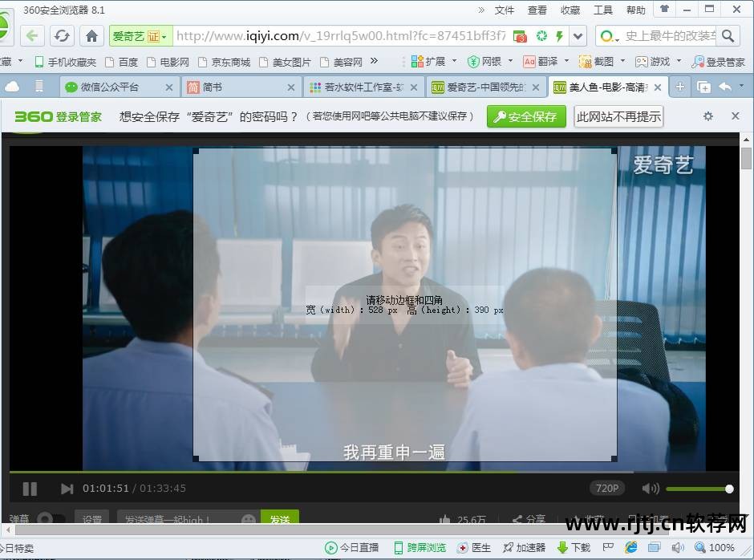Open the 京东商城 bookmark
Image resolution: width=754 pixels, height=560 pixels.
[x=225, y=62]
